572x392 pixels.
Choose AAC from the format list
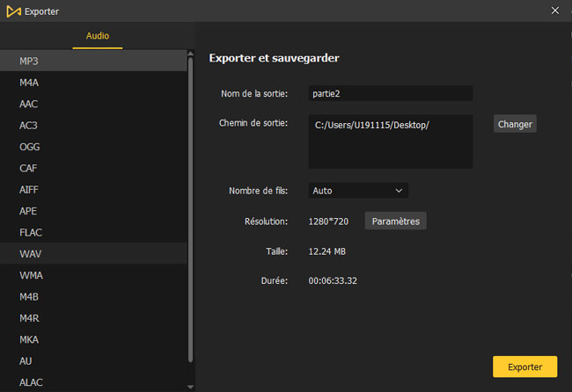(x=93, y=104)
